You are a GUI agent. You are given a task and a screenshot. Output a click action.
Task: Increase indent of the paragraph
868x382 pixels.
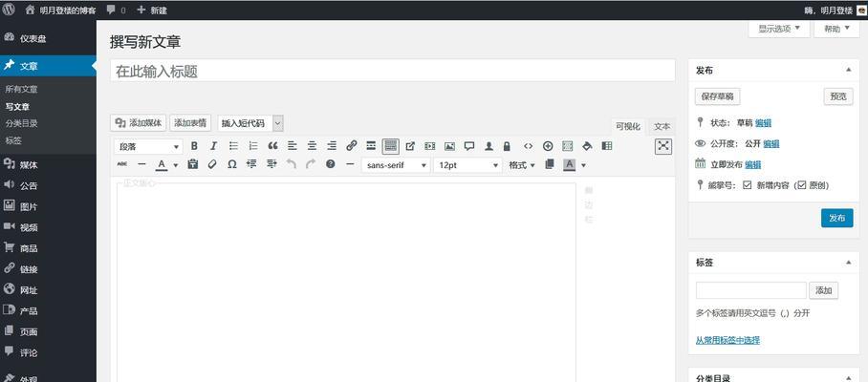point(271,164)
